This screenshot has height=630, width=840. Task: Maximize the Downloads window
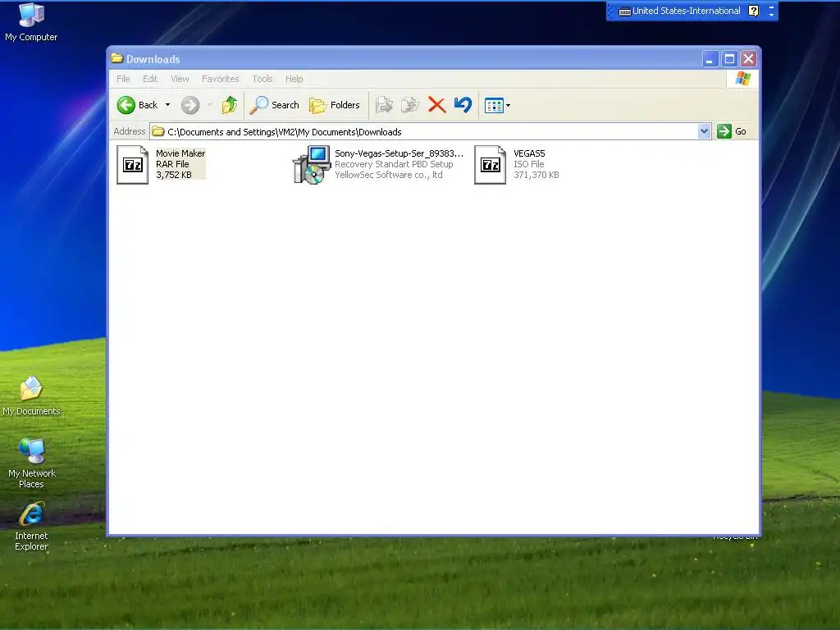[x=729, y=59]
